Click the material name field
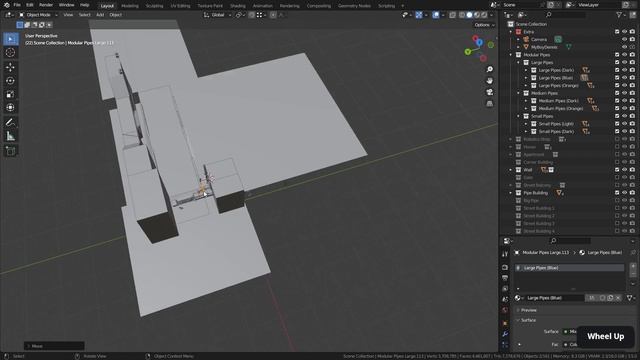The height and width of the screenshot is (360, 640). pos(555,298)
